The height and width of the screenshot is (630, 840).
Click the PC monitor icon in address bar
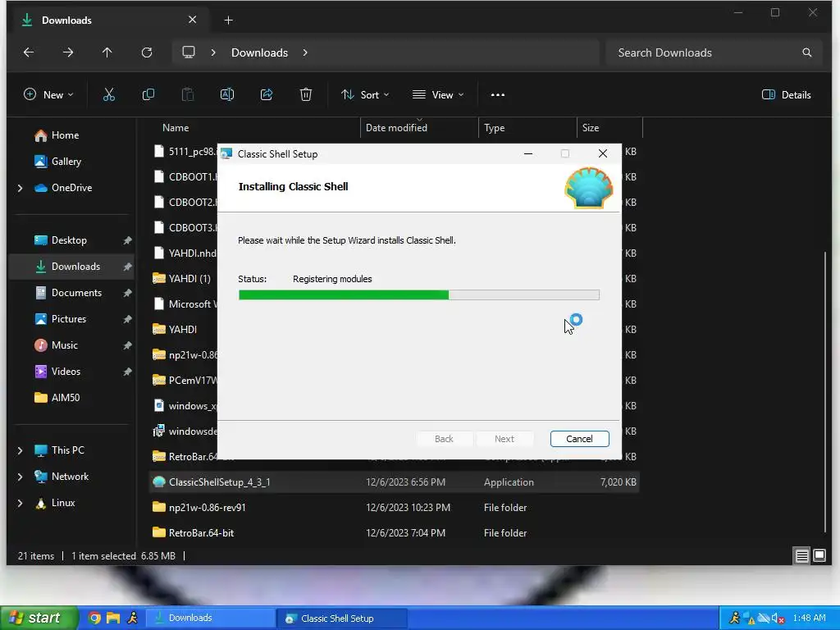pyautogui.click(x=189, y=52)
